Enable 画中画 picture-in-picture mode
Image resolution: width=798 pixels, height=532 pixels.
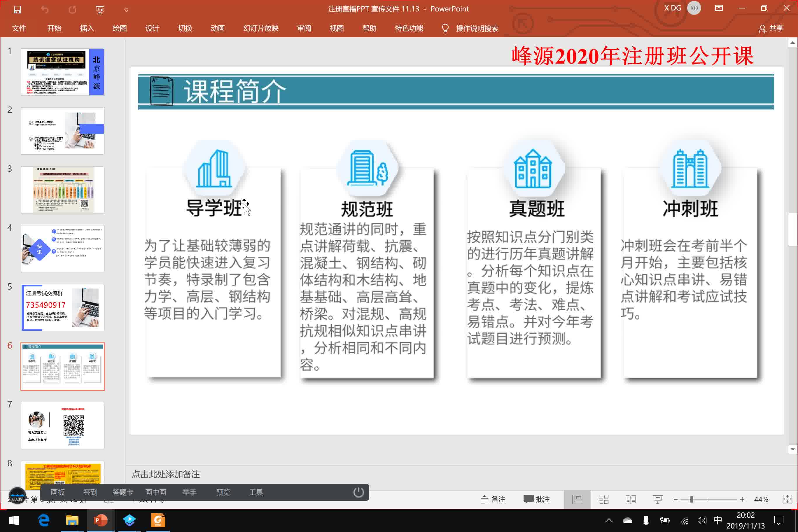[x=155, y=492]
